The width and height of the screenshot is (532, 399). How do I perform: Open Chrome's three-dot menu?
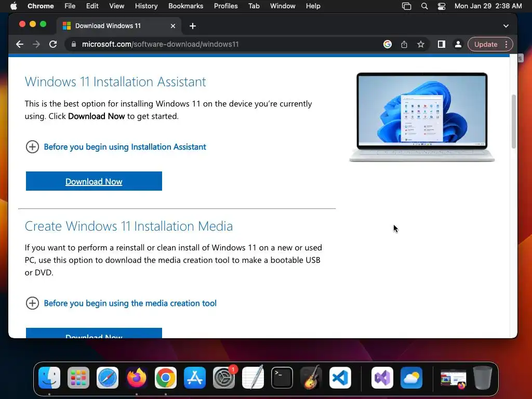tap(506, 44)
